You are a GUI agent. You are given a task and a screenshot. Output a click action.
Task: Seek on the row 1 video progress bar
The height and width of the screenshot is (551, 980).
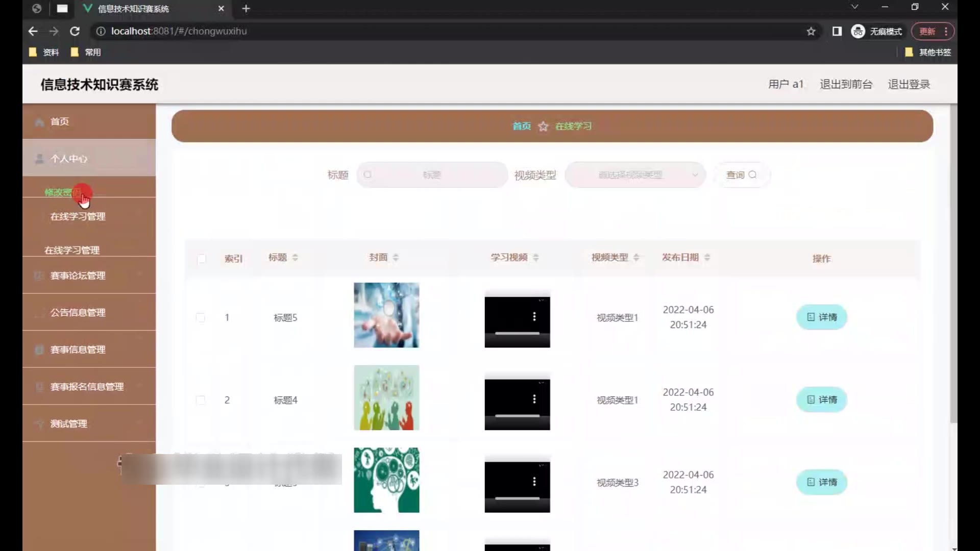coord(517,334)
